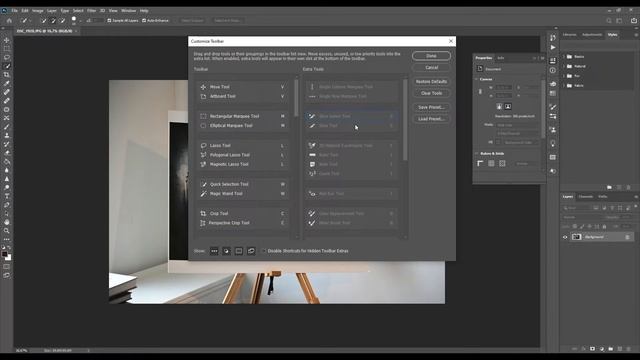Image resolution: width=640 pixels, height=360 pixels.
Task: Click Search icon at top right
Action: 609,20
